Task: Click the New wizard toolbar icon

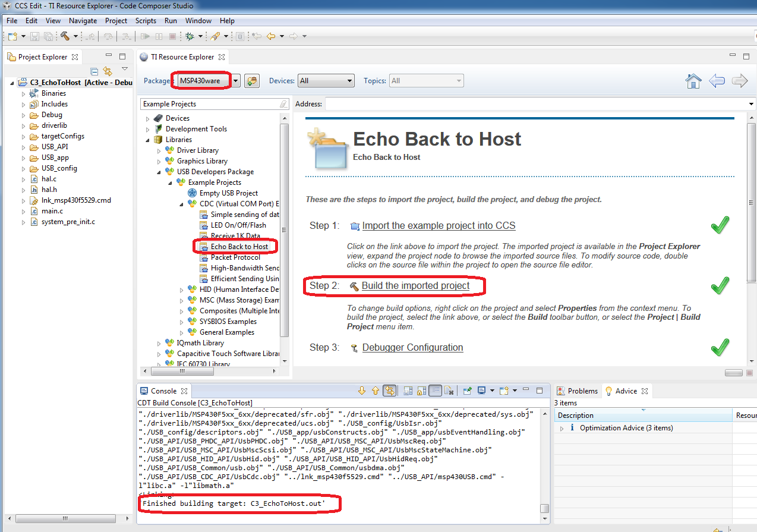Action: pyautogui.click(x=12, y=36)
